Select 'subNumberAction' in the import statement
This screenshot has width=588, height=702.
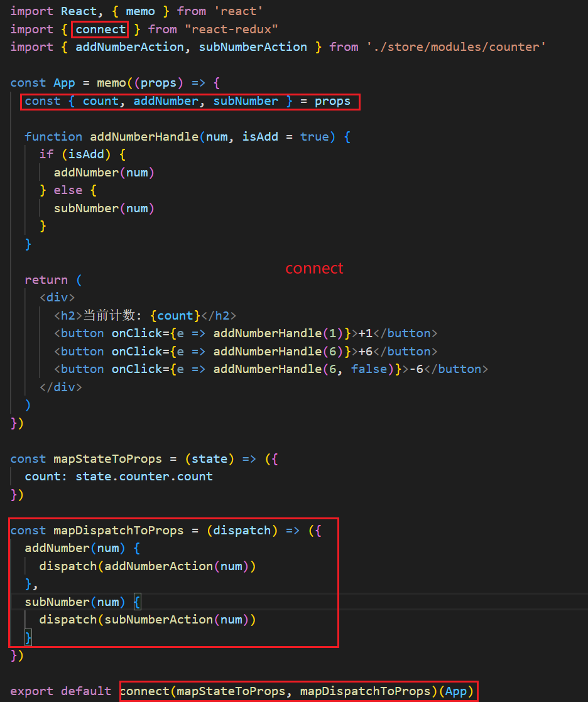253,47
